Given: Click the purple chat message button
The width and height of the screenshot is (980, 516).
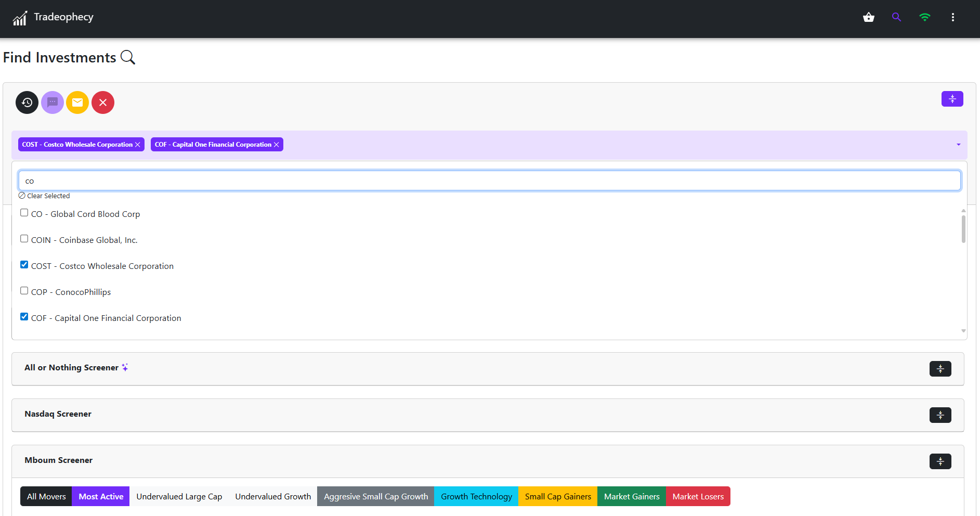Looking at the screenshot, I should [x=53, y=102].
